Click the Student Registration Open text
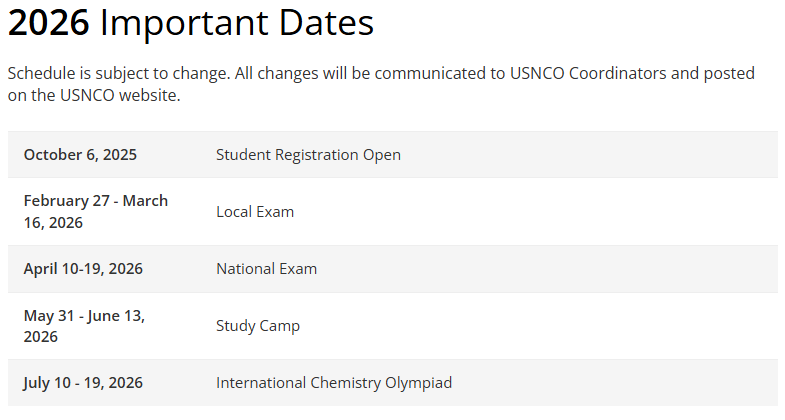This screenshot has width=785, height=420. (x=308, y=155)
